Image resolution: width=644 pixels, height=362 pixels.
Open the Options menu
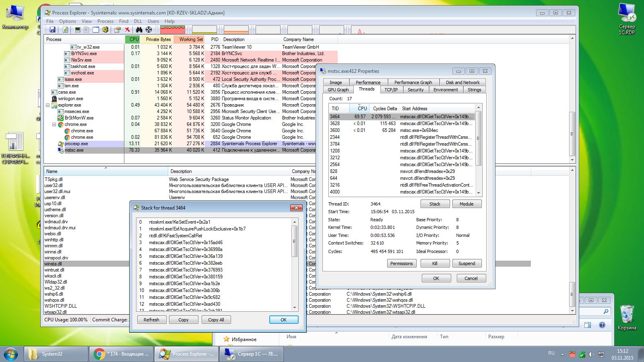(68, 21)
